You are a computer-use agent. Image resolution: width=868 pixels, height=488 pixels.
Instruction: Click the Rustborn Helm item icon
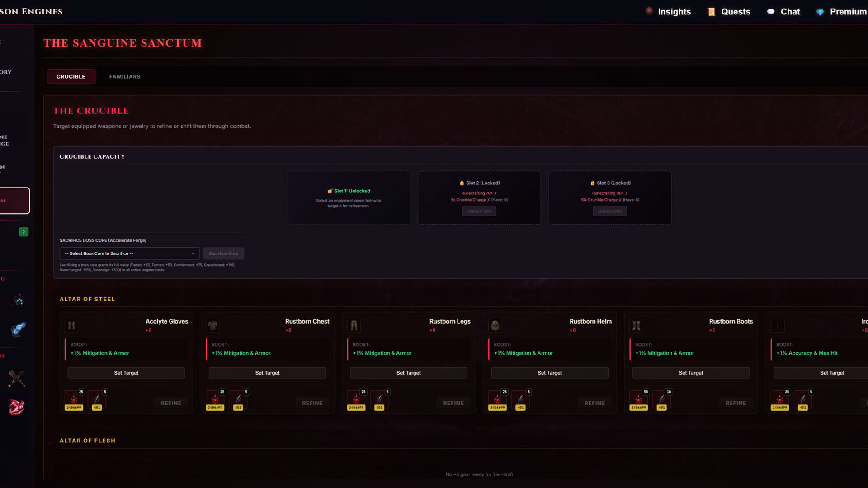pyautogui.click(x=495, y=325)
